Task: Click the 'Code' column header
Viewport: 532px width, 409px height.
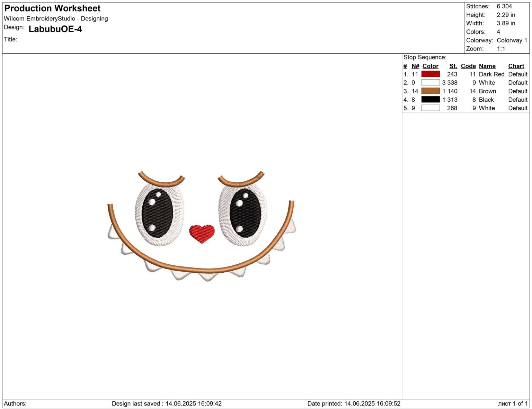Action: [468, 66]
